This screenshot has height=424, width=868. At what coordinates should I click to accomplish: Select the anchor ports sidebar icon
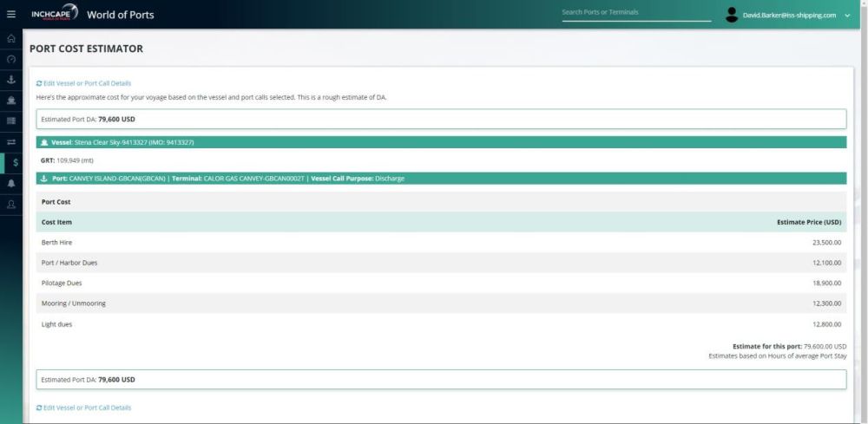(11, 80)
